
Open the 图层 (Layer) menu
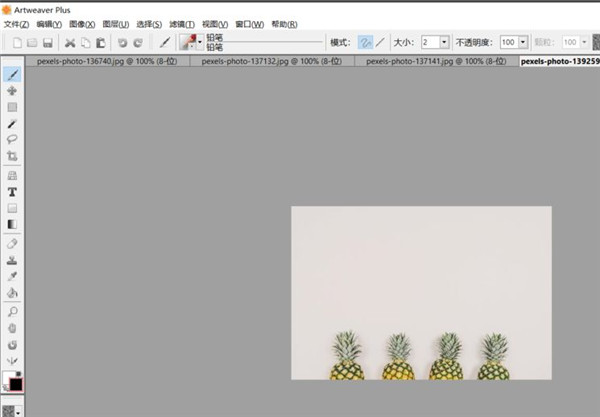tap(116, 23)
